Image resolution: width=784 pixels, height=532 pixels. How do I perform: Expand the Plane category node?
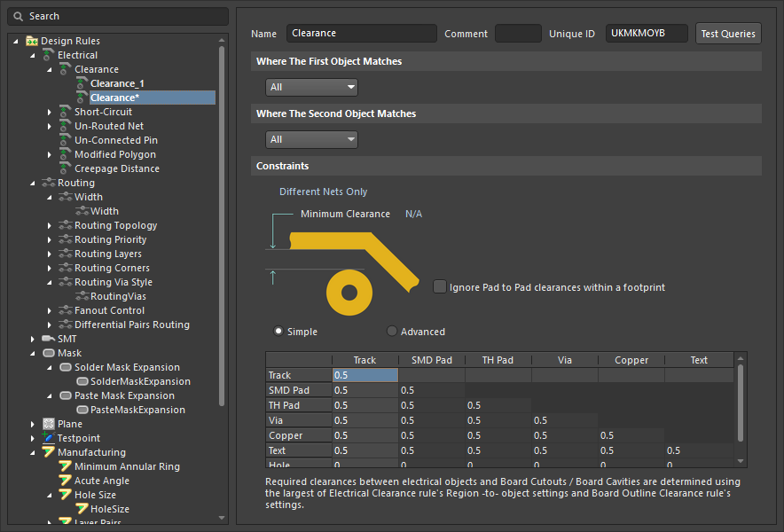[x=33, y=424]
